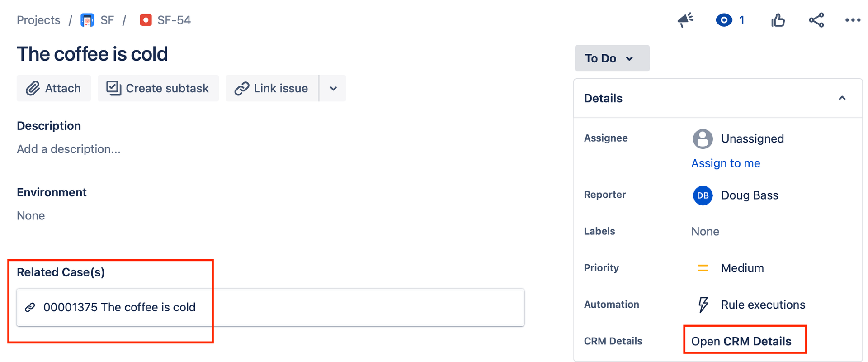Image resolution: width=868 pixels, height=362 pixels.
Task: Click the Assign to me link
Action: click(726, 163)
